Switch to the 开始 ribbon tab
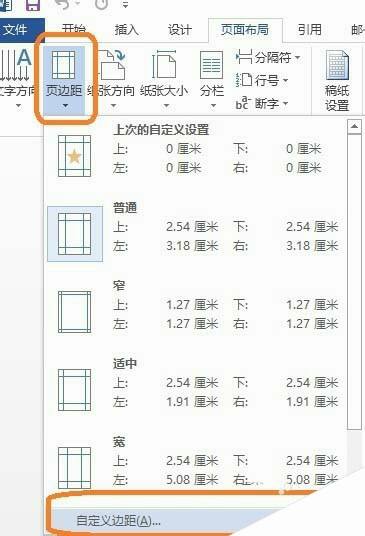 point(73,29)
